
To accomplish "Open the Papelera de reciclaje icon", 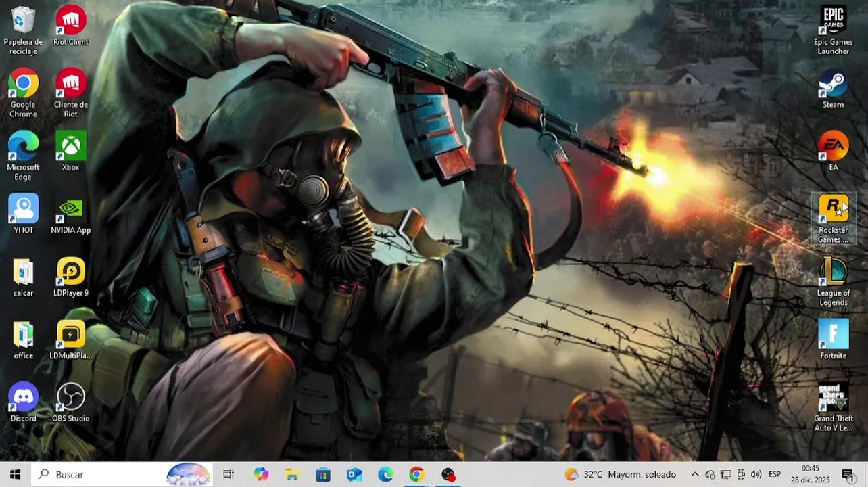I will click(23, 30).
